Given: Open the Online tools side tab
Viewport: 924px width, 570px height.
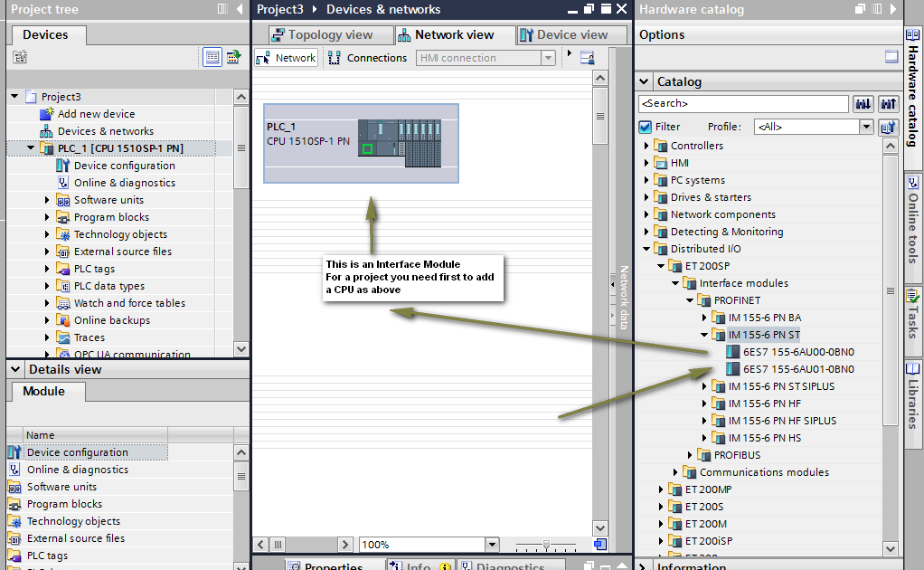Looking at the screenshot, I should [913, 221].
